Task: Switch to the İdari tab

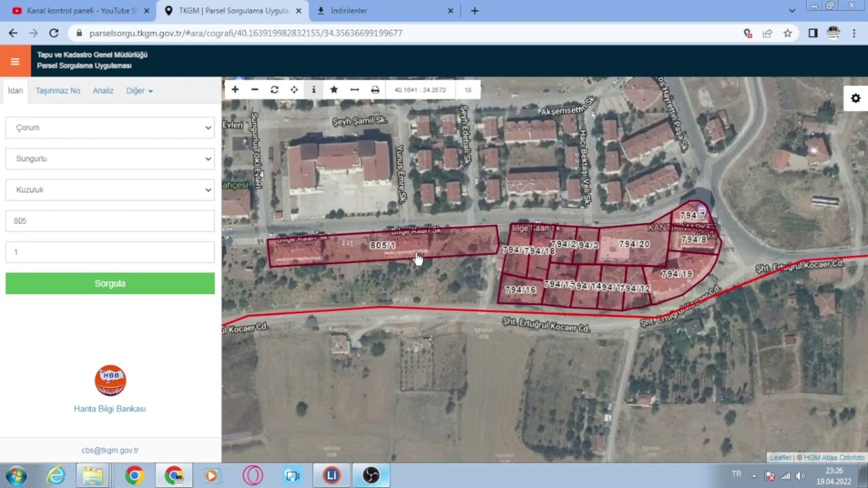Action: pyautogui.click(x=15, y=91)
